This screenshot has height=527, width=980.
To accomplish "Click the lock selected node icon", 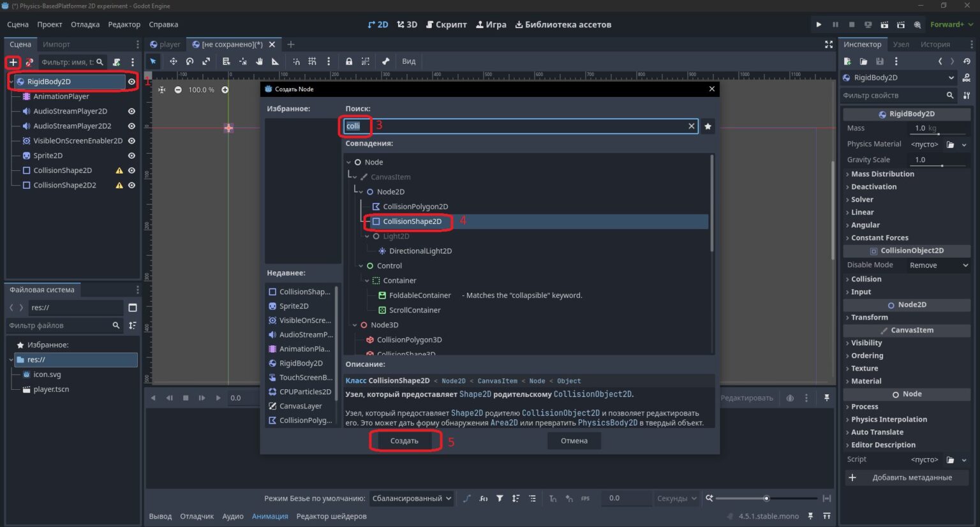I will click(x=348, y=61).
